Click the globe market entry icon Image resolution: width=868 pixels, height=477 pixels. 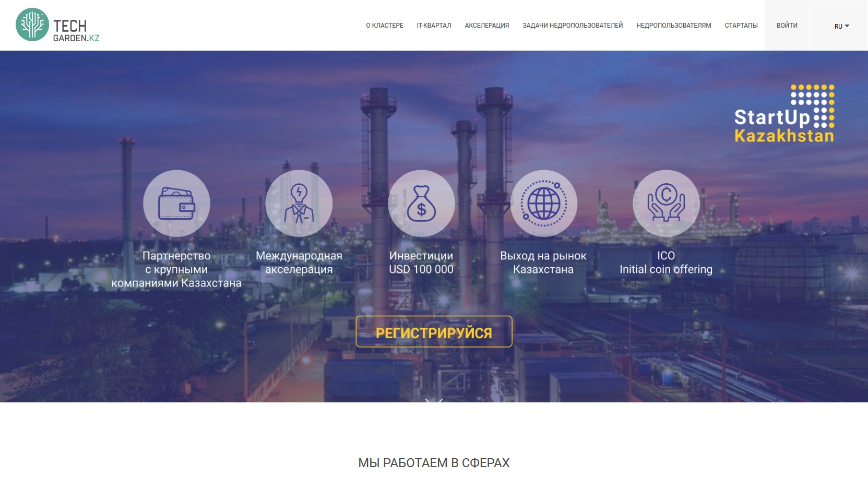pos(544,204)
